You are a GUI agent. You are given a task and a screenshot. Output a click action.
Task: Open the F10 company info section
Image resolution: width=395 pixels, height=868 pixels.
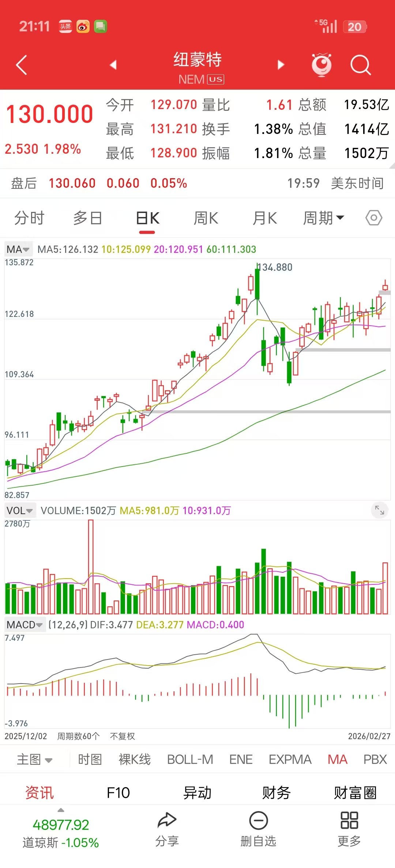tap(118, 793)
